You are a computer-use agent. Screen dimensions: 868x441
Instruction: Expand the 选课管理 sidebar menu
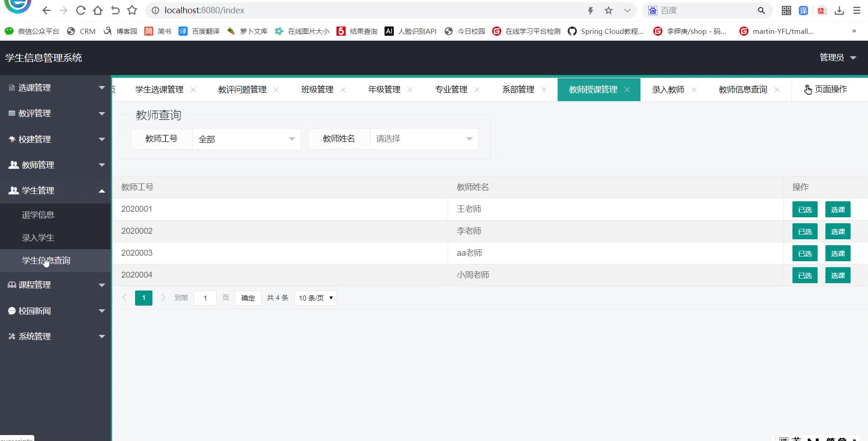pos(55,87)
